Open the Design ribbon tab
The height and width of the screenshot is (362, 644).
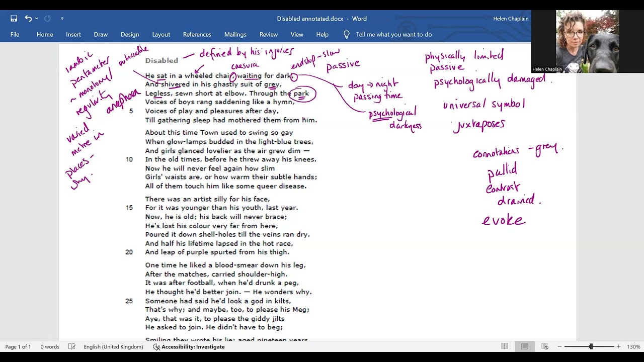[x=130, y=35]
